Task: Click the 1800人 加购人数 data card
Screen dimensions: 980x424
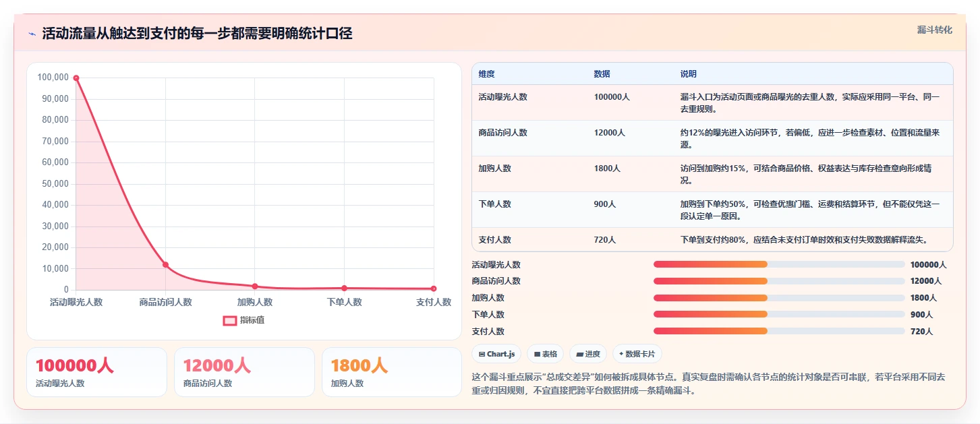Action: point(392,372)
